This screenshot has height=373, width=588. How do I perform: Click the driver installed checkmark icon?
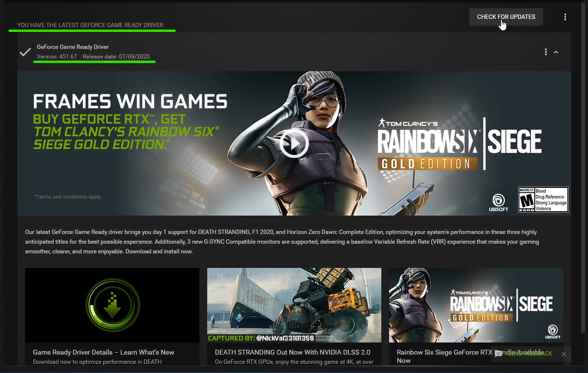click(x=25, y=52)
